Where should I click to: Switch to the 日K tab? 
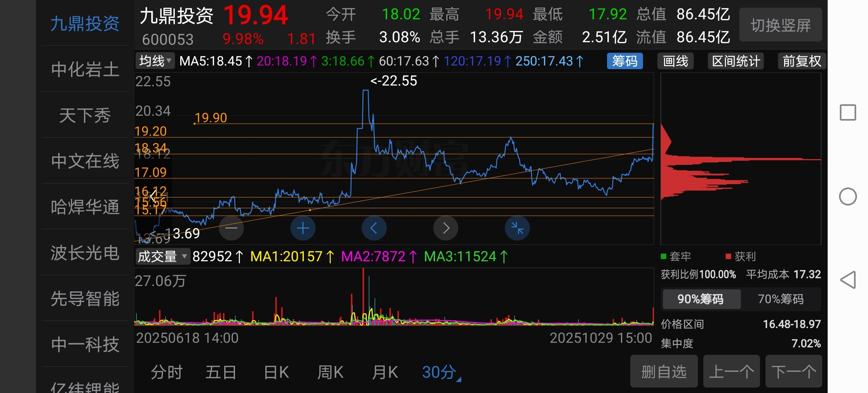tap(276, 372)
